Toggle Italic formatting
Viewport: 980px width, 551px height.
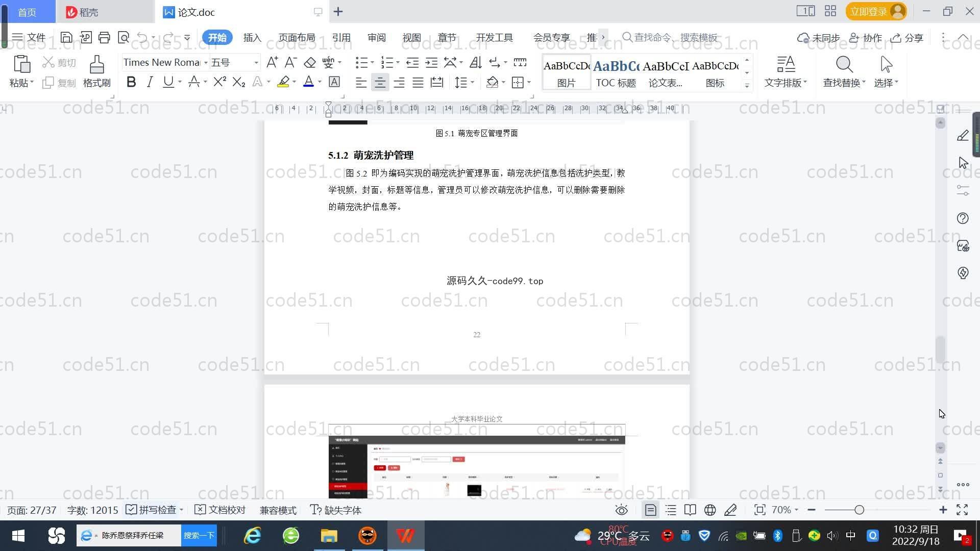tap(150, 82)
